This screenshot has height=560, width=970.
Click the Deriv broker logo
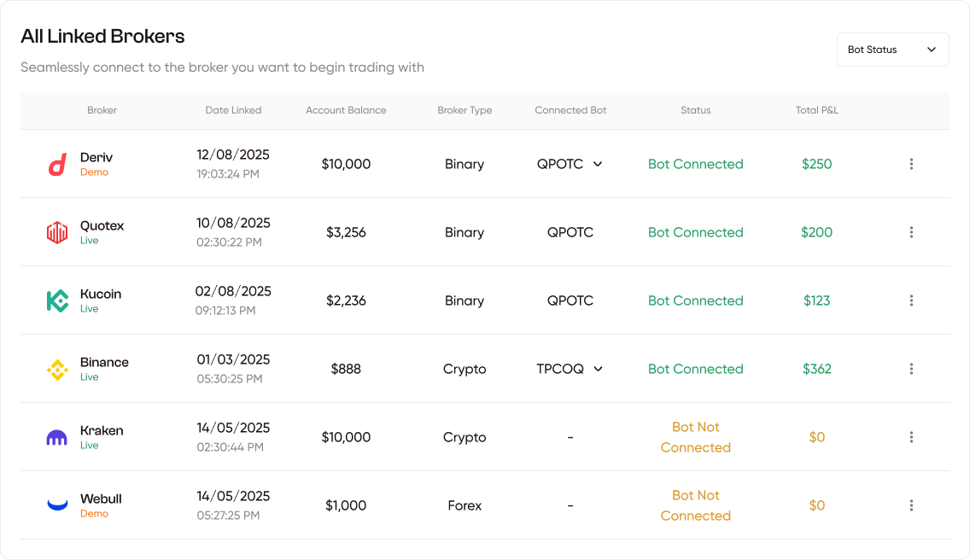(x=57, y=165)
